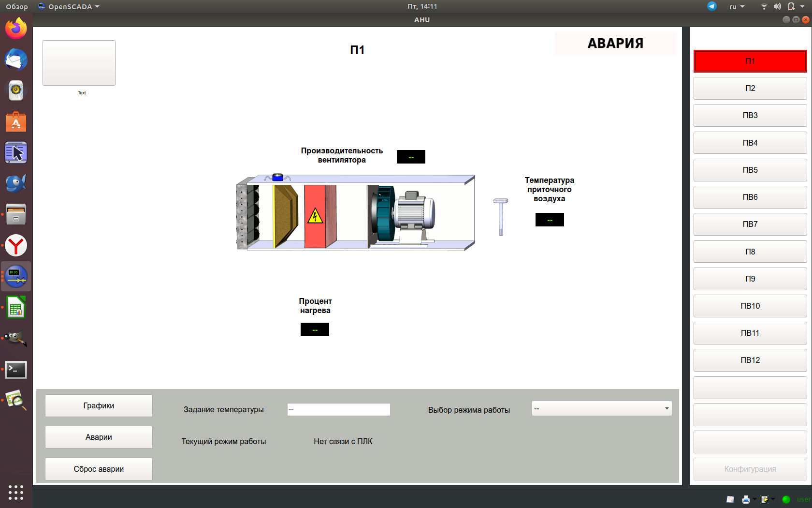Image resolution: width=812 pixels, height=508 pixels.
Task: Open the Графики charts page
Action: [x=99, y=405]
